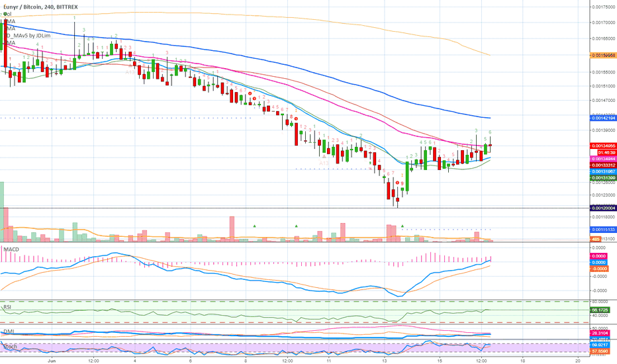Click the 12:00 time label between 8 and 11
The image size is (617, 364).
click(287, 361)
